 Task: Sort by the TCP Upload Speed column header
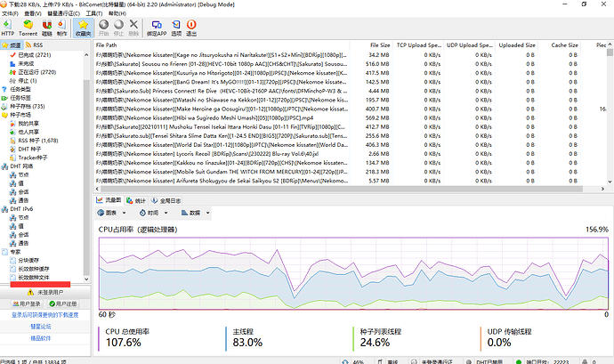coord(418,45)
